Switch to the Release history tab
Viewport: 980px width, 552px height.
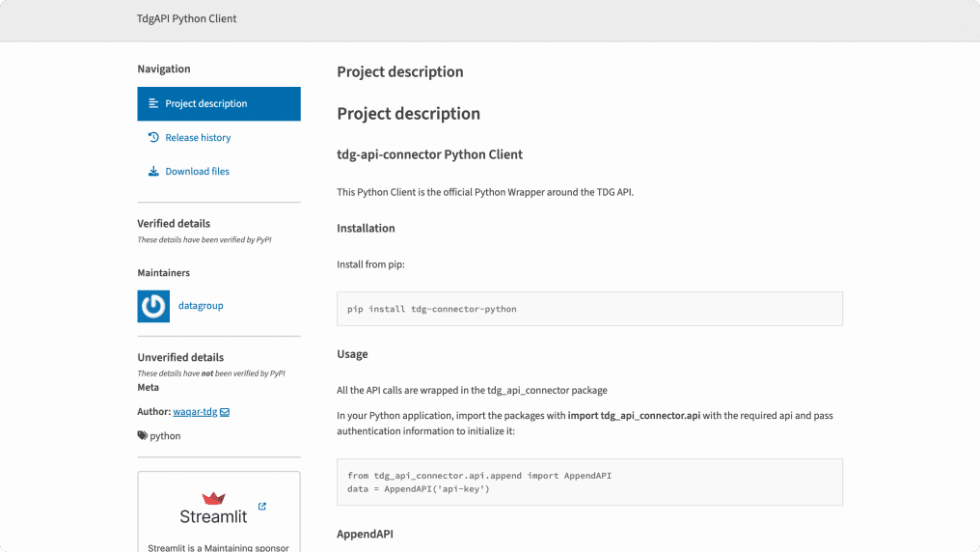(x=198, y=138)
